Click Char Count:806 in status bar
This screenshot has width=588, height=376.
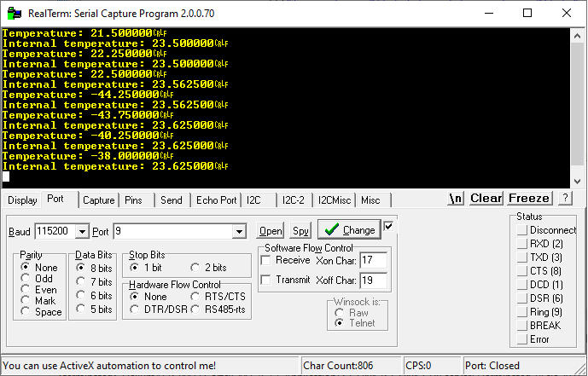(338, 366)
